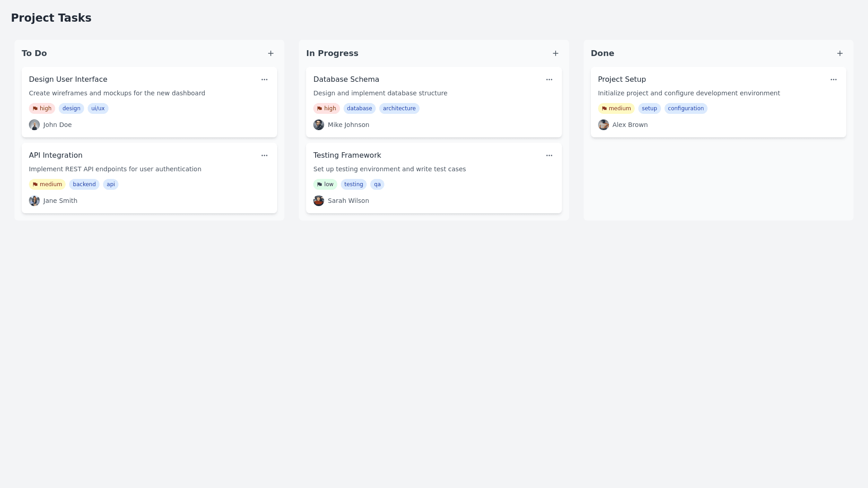Image resolution: width=868 pixels, height=488 pixels.
Task: Click the ui/ux tag
Action: 98,108
